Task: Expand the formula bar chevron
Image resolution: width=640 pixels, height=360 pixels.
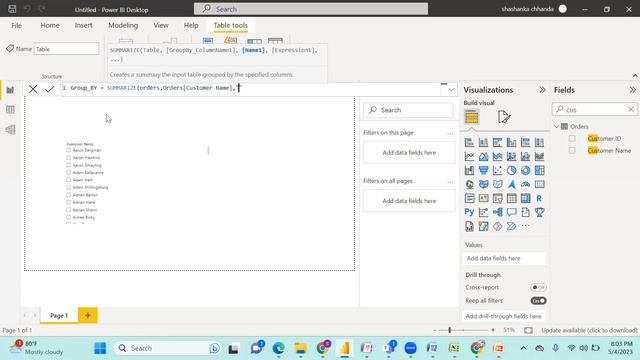Action: click(x=451, y=89)
